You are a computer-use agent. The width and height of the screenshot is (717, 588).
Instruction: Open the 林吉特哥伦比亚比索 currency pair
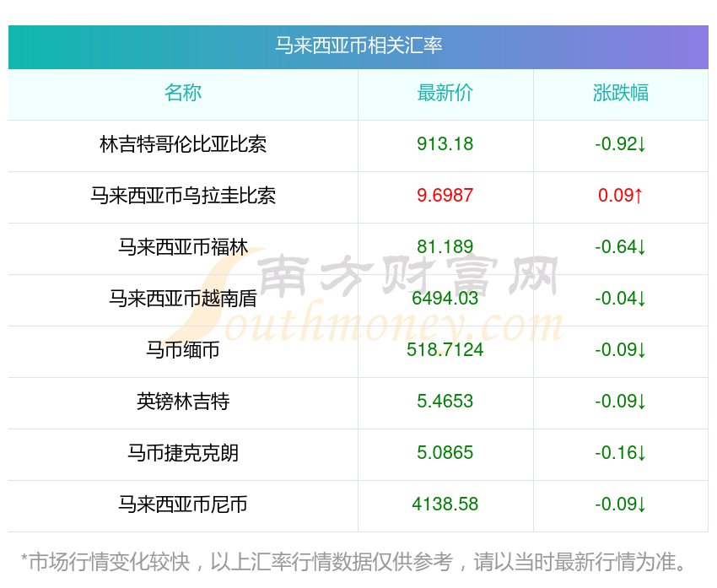[183, 144]
